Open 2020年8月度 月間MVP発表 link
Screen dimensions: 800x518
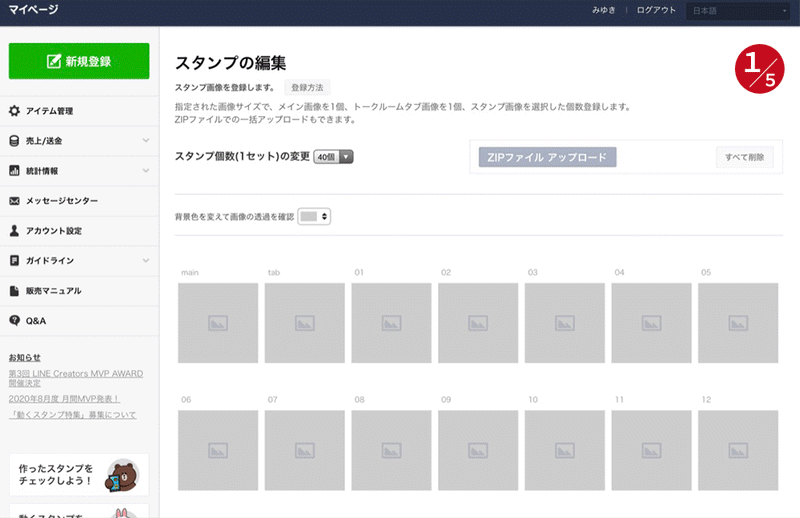click(x=64, y=399)
